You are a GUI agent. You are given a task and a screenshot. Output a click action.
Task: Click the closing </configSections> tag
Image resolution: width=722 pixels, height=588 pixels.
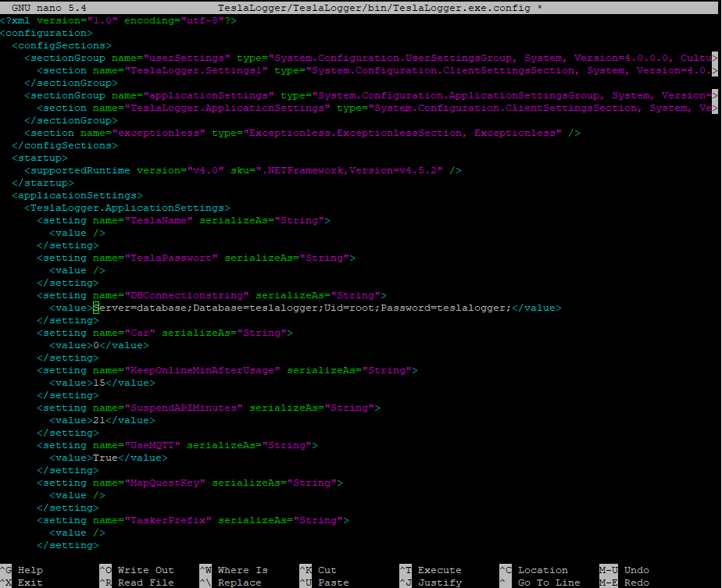pos(65,145)
